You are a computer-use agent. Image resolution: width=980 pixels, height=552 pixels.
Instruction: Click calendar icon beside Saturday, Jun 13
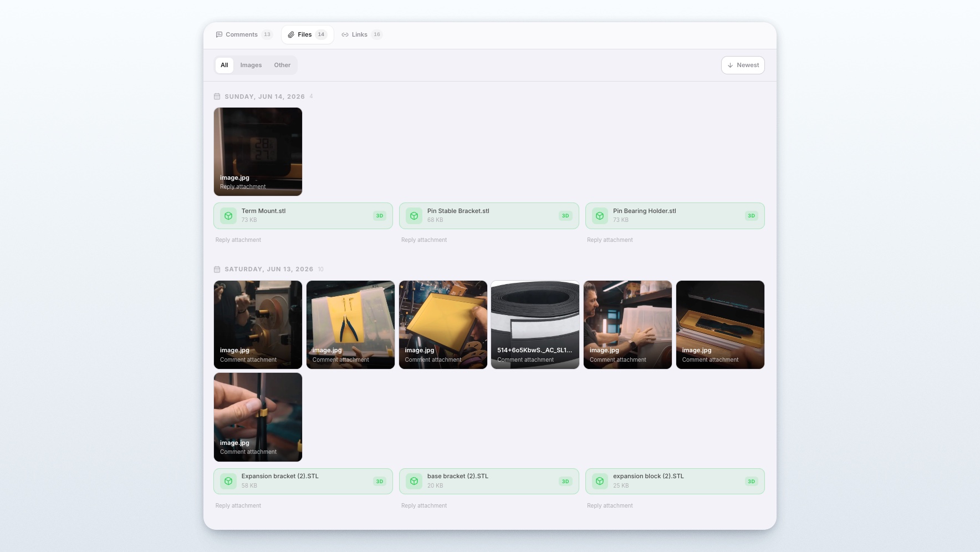point(217,269)
